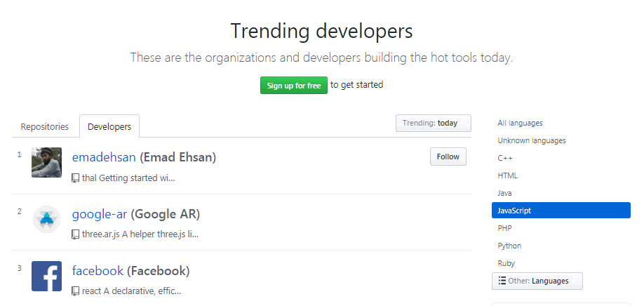This screenshot has height=306, width=644.
Task: Open the facebook profile link
Action: click(x=98, y=271)
